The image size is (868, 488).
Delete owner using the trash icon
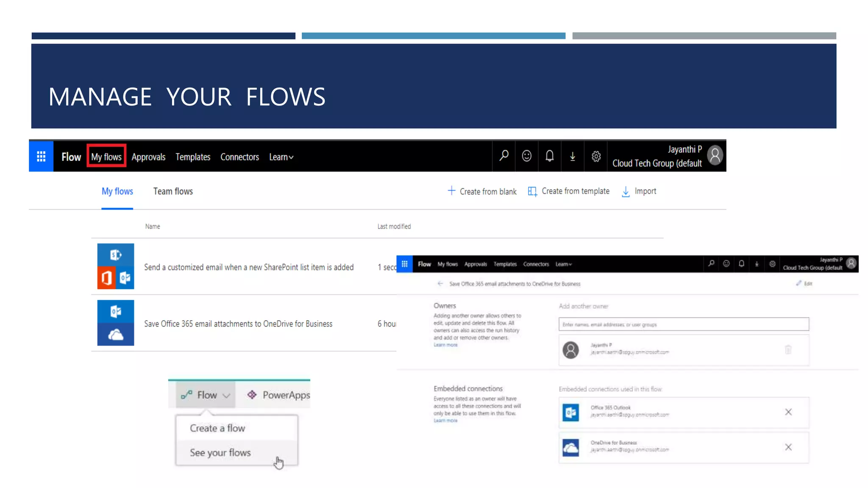[x=788, y=349]
